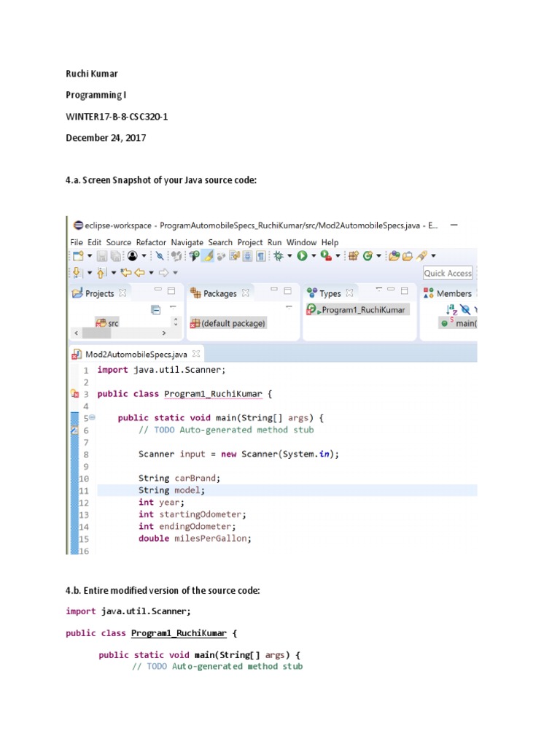
Task: Click the Quick Access search field
Action: click(x=448, y=273)
